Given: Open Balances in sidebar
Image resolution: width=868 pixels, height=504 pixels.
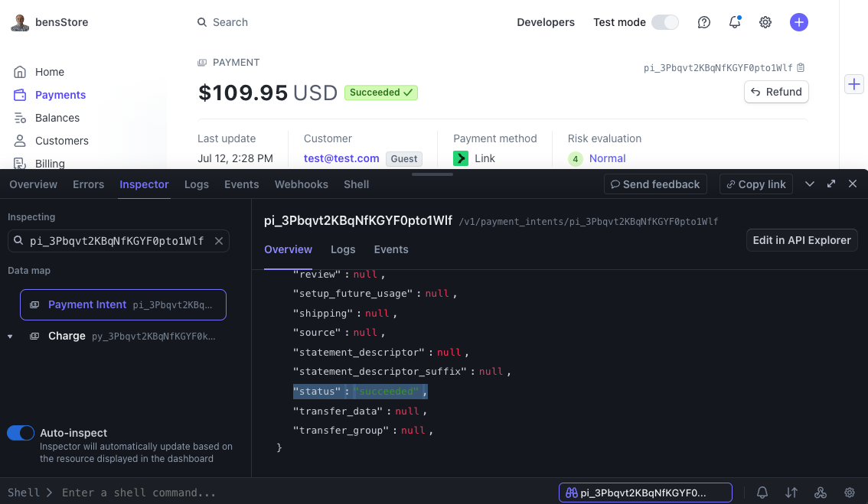Looking at the screenshot, I should click(47, 118).
